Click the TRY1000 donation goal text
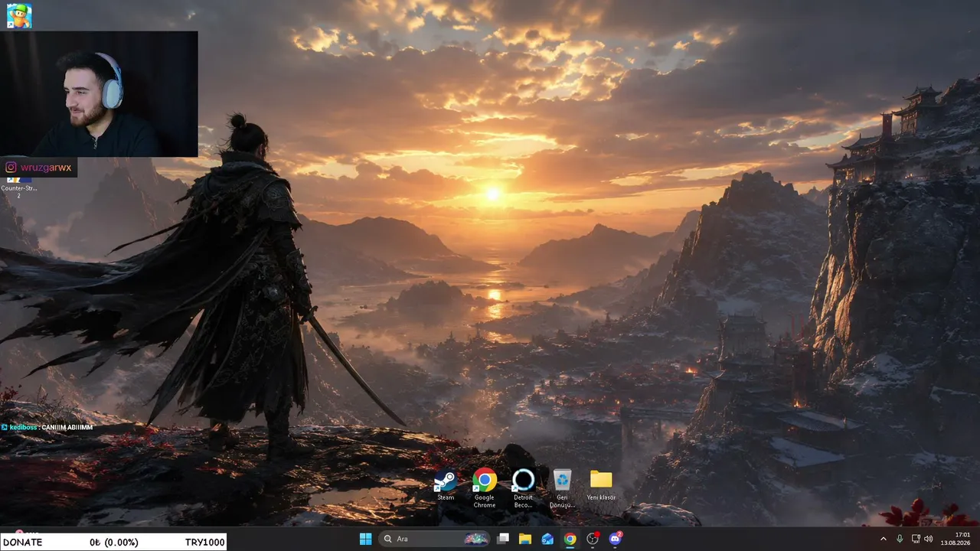This screenshot has height=551, width=980. point(205,542)
